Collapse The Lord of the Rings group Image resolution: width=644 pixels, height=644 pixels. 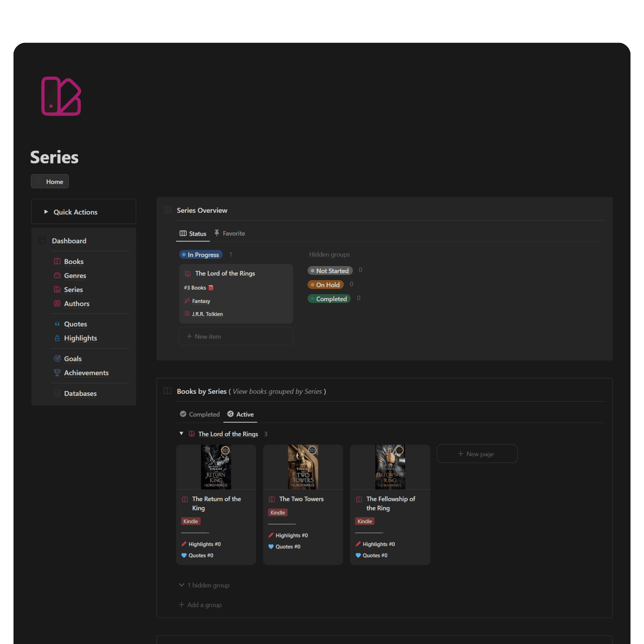coord(181,433)
